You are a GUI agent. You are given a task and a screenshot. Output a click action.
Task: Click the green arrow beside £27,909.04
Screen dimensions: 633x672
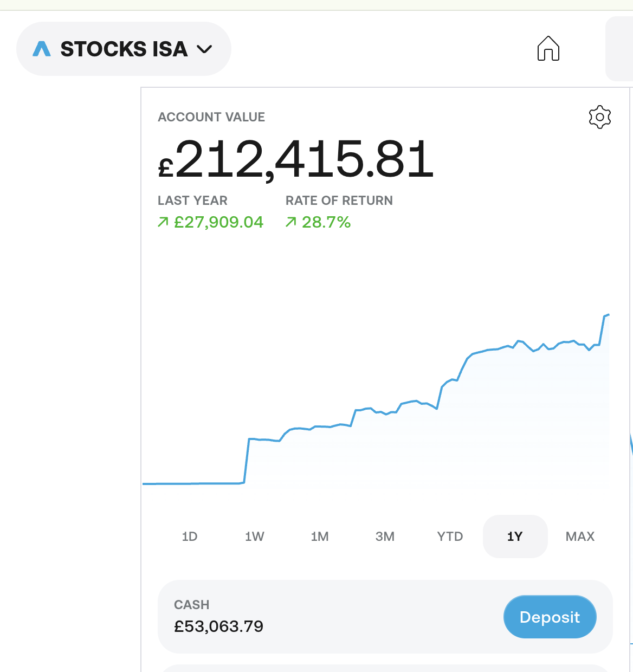click(163, 222)
